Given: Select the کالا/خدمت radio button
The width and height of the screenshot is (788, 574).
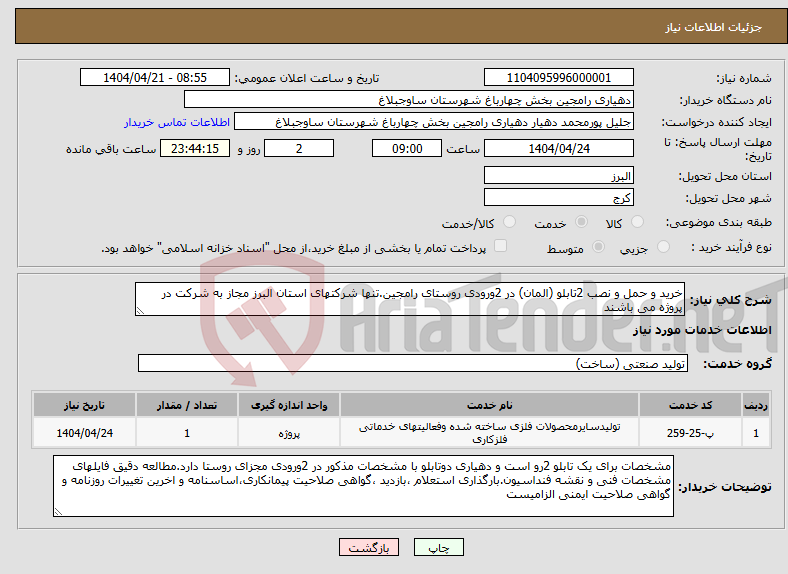Looking at the screenshot, I should tap(509, 222).
